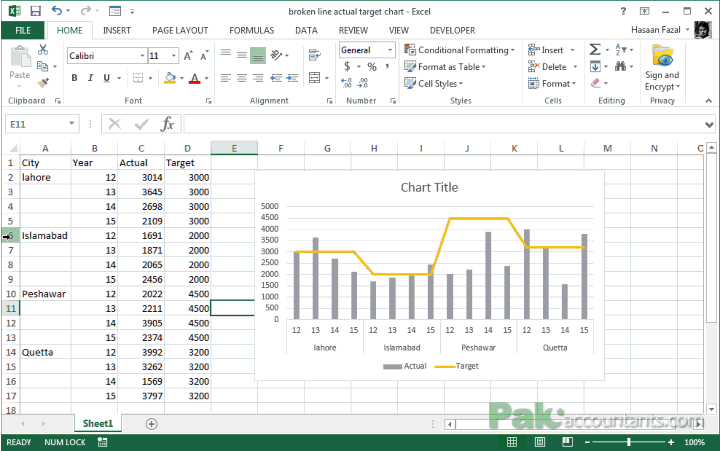Toggle Italic formatting
This screenshot has width=720, height=451.
tap(90, 78)
